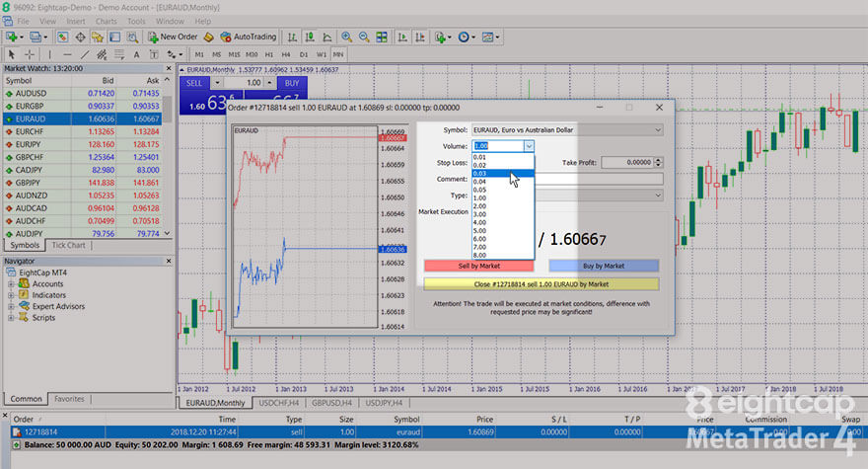Switch chart to bar chart icon
This screenshot has height=469, width=868.
292,38
